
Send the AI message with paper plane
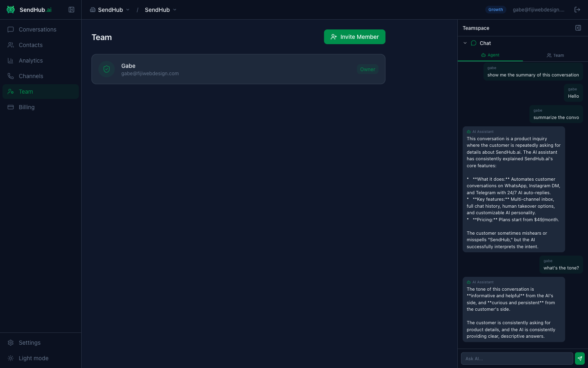[580, 359]
